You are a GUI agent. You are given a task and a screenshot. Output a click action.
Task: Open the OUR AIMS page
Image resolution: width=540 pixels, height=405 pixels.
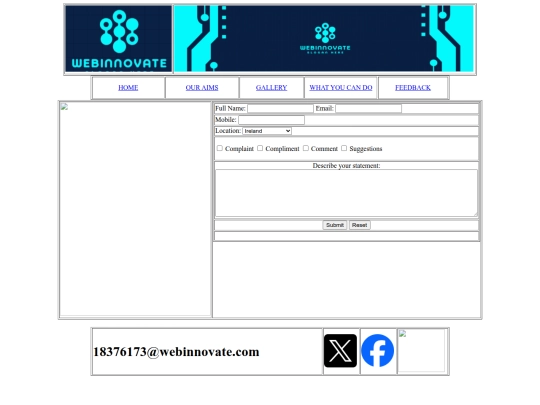tap(202, 87)
